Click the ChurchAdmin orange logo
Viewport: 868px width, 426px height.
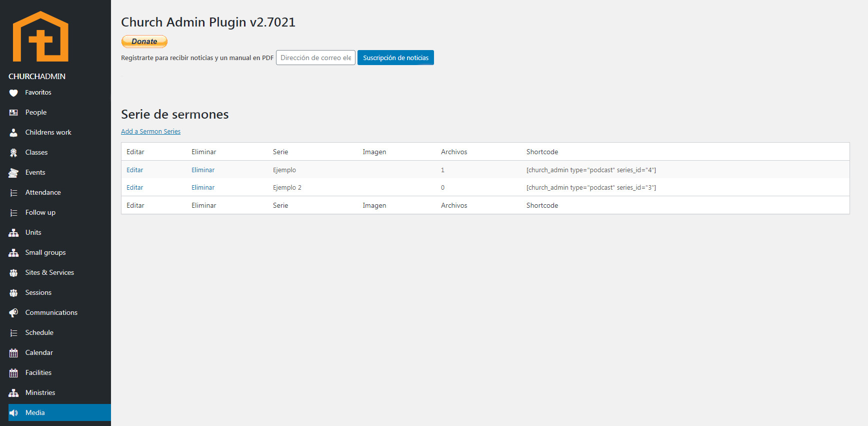tap(40, 37)
